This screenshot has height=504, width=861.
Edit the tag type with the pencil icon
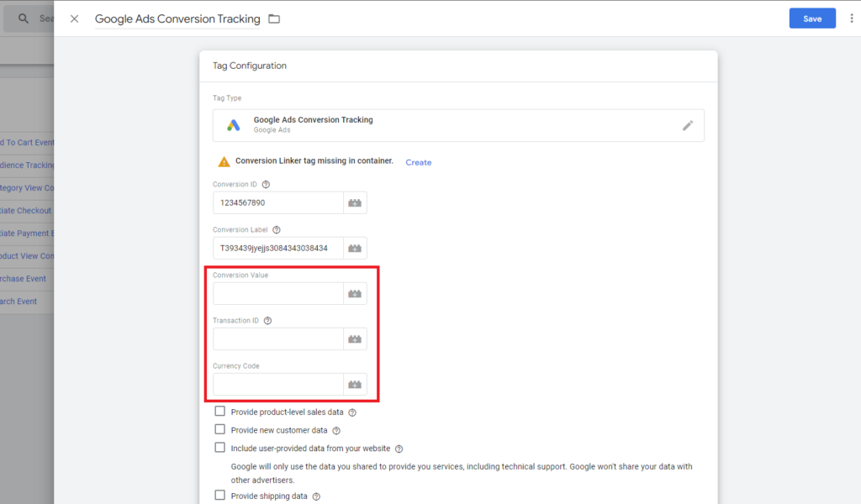(688, 124)
